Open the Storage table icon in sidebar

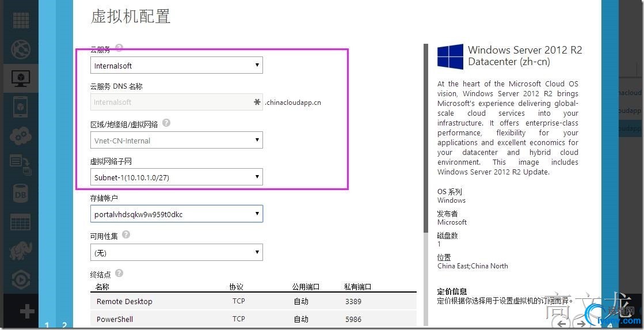(x=21, y=223)
